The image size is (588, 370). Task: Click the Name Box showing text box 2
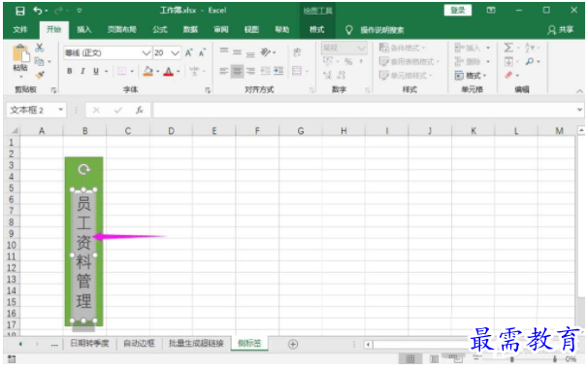[x=36, y=110]
